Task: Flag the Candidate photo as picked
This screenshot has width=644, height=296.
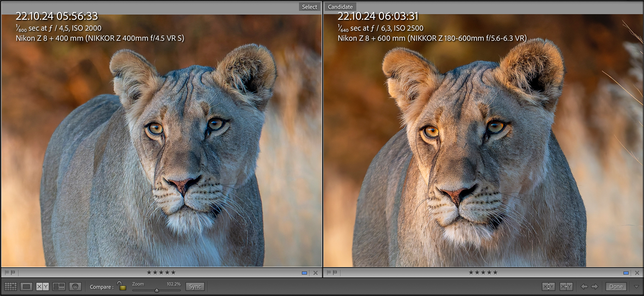Action: point(329,272)
